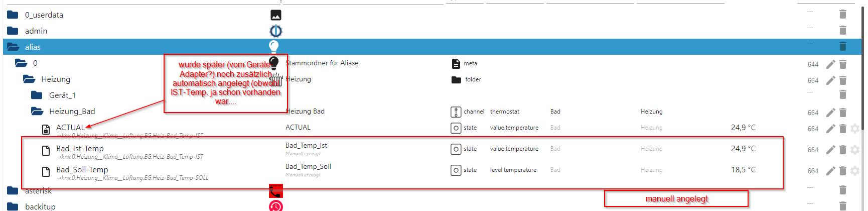
Task: Delete the Gerät_1 folder
Action: point(843,94)
